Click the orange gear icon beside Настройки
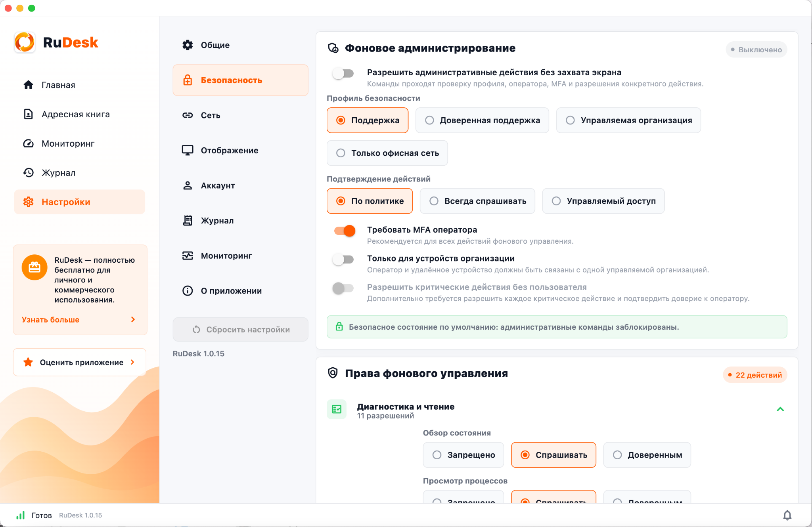The height and width of the screenshot is (527, 812). pos(28,202)
